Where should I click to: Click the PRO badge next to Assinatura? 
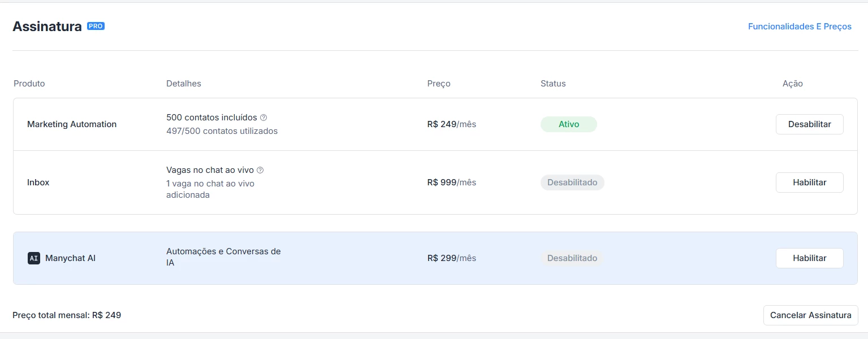(96, 26)
